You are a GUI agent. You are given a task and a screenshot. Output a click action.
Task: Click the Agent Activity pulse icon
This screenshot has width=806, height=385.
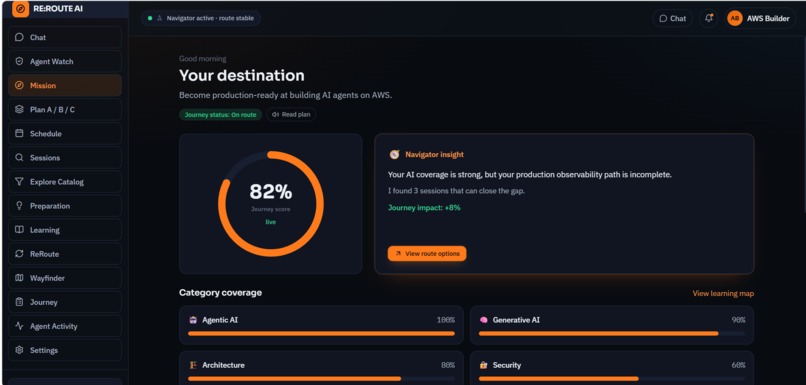19,326
